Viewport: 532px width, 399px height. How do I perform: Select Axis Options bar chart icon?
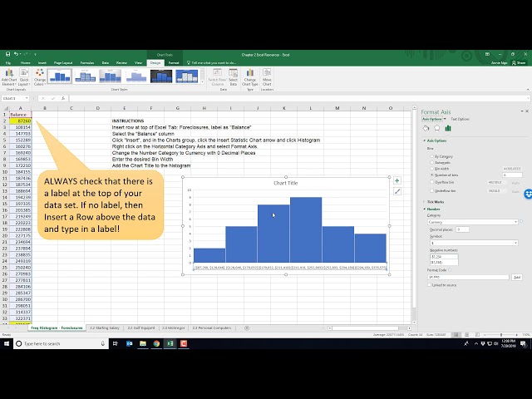[x=448, y=128]
